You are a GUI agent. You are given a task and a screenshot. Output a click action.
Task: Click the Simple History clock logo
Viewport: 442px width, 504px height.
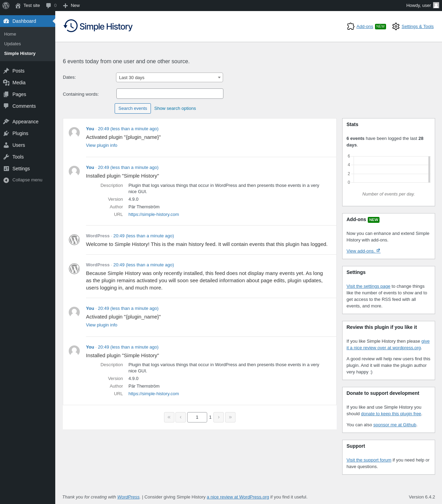[71, 26]
